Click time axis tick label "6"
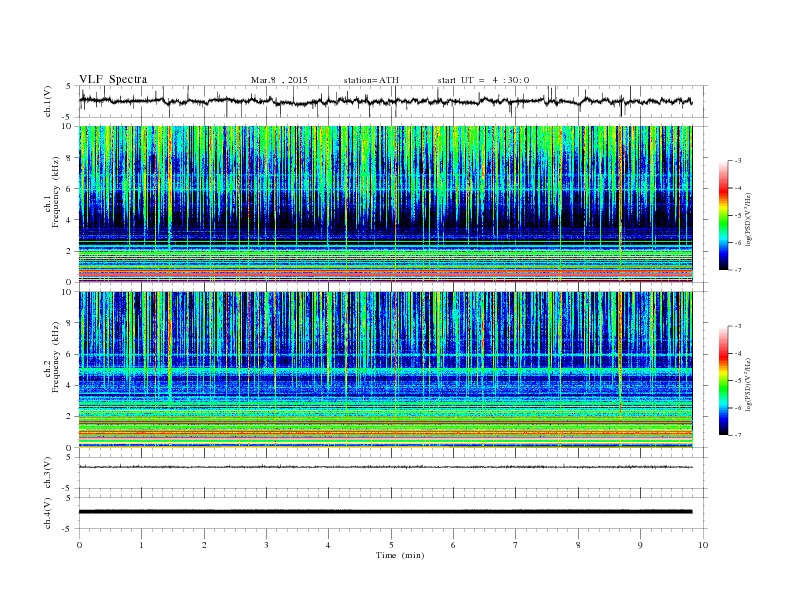The width and height of the screenshot is (792, 612). tap(453, 545)
